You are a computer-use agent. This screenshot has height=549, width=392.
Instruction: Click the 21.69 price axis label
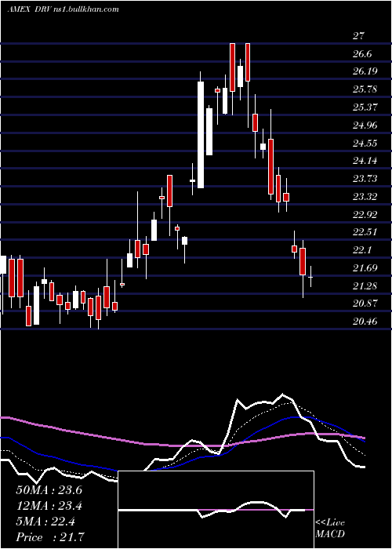(x=365, y=268)
